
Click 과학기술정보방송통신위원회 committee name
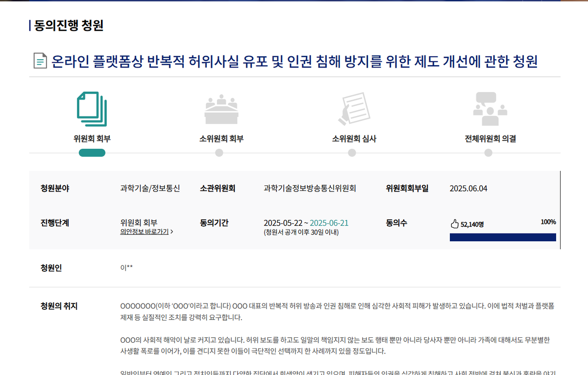tap(310, 188)
